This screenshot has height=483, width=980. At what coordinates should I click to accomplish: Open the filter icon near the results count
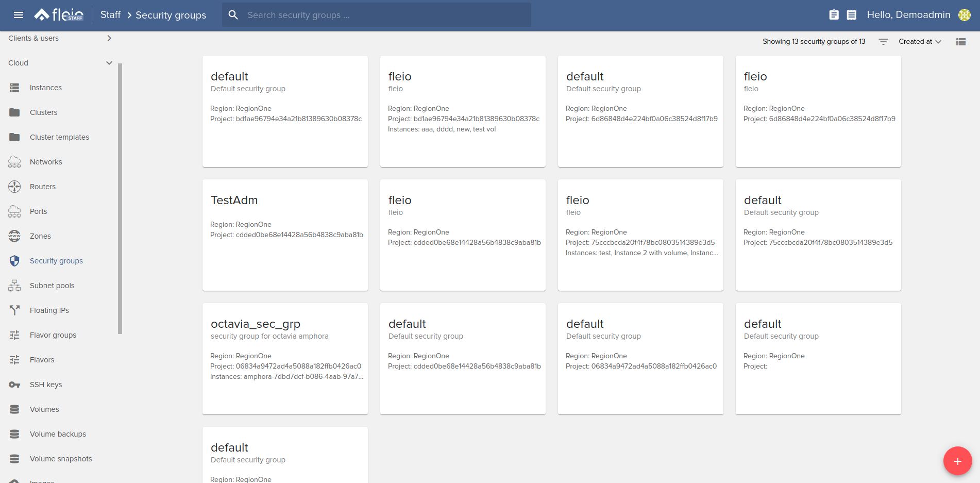click(x=883, y=41)
